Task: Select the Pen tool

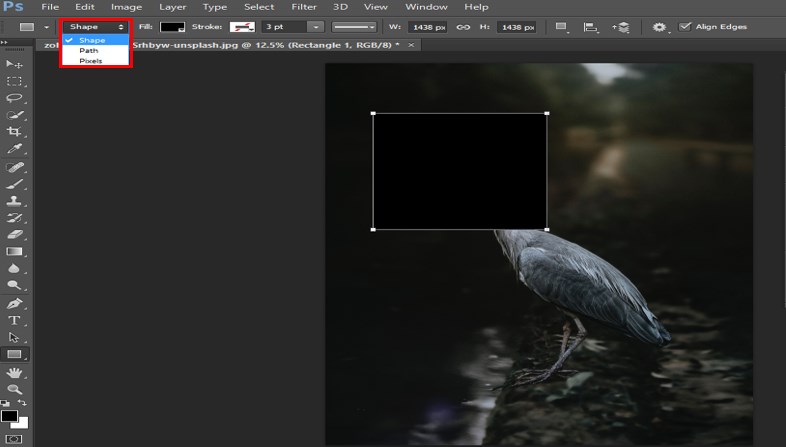Action: point(14,303)
